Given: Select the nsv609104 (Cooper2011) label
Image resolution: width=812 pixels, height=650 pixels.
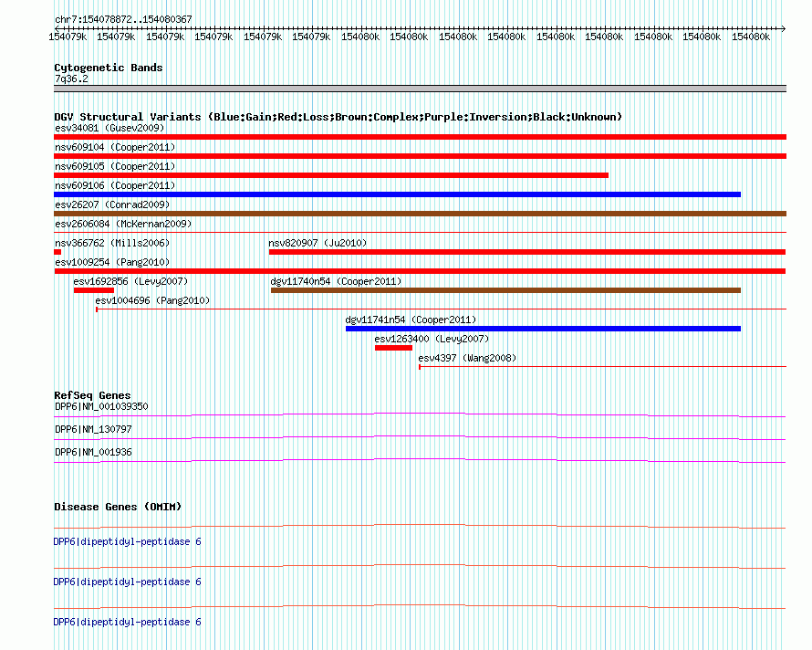Looking at the screenshot, I should [115, 147].
